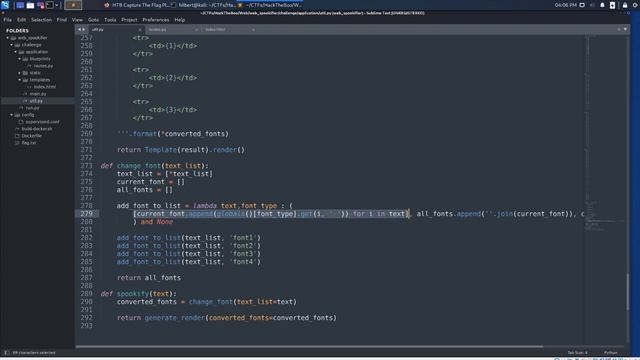The width and height of the screenshot is (640, 360).
Task: Go to next tab with right arrow
Action: 84,29
